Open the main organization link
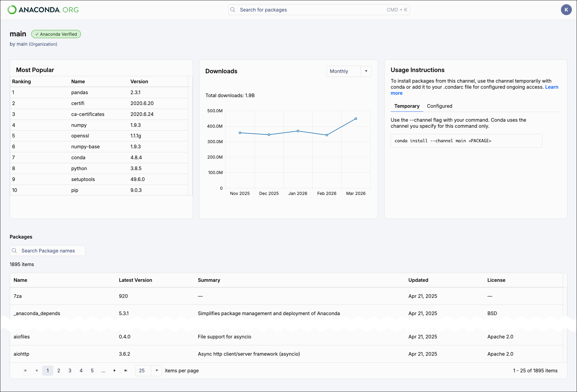Viewport: 577px width, 392px height. [22, 44]
